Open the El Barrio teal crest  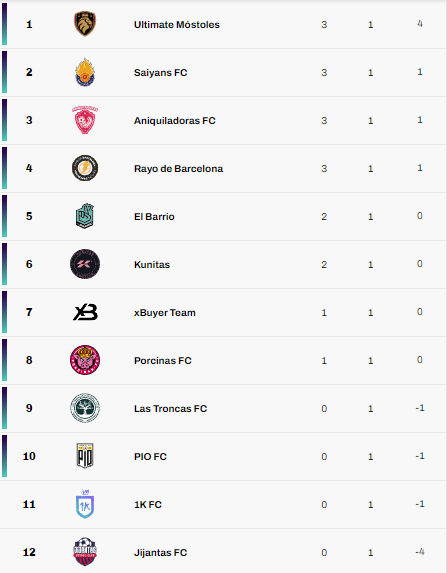pyautogui.click(x=85, y=216)
